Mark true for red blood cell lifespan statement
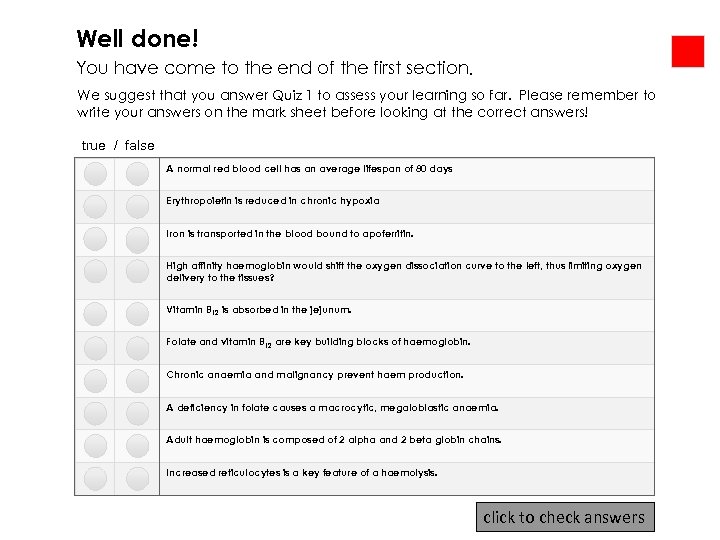 95,174
